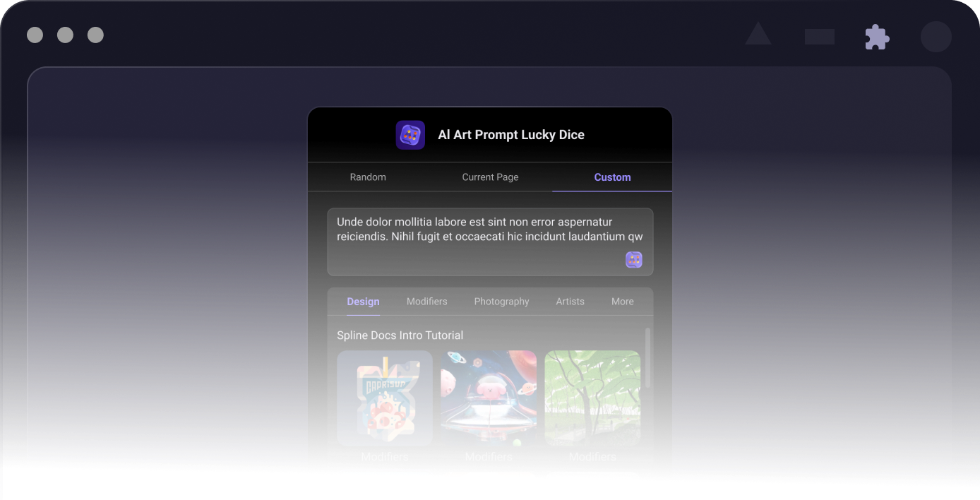
Task: Click the rectangle icon in the browser toolbar
Action: pyautogui.click(x=820, y=37)
